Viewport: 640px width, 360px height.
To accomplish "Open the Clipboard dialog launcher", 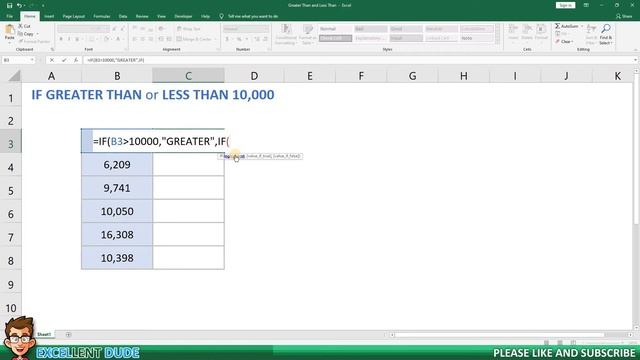I will (x=52, y=49).
